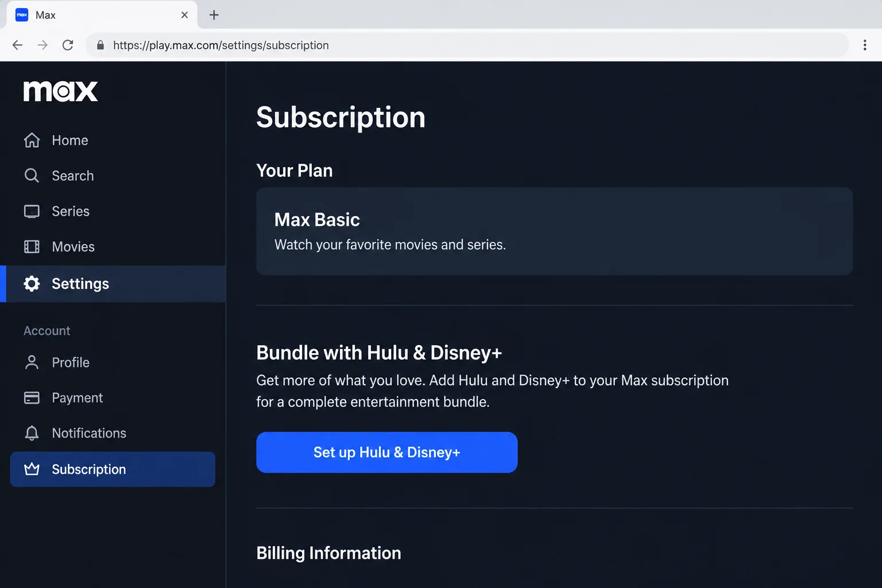Open a new browser tab
882x588 pixels.
pos(214,15)
